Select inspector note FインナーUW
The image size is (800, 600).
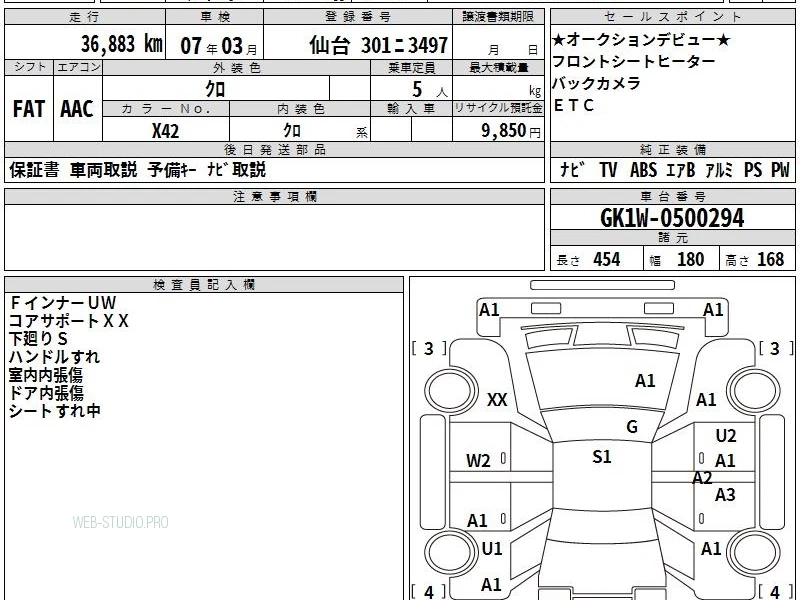[63, 303]
